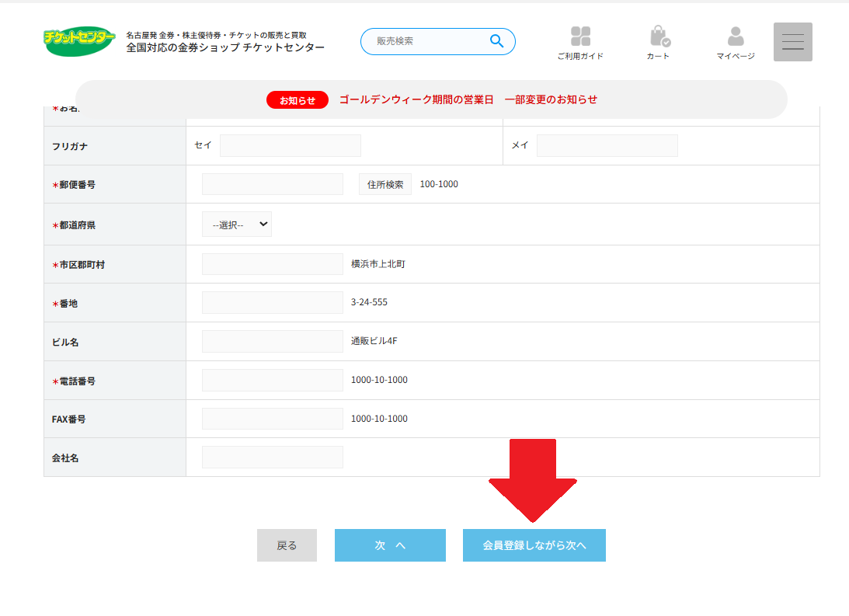The image size is (849, 616).
Task: Click the 会員登録しながら次へ button
Action: point(534,545)
